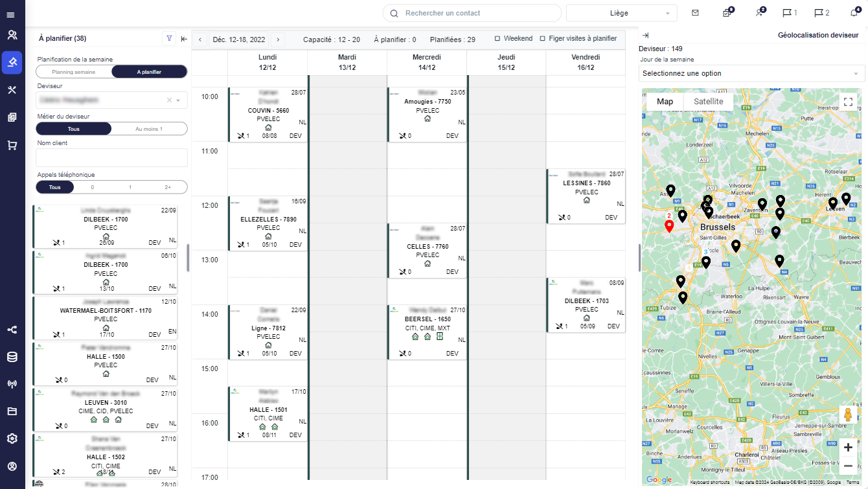Screen dimensions: 868x489
Task: Enable Figer visites à planifier checkbox
Action: tap(543, 38)
